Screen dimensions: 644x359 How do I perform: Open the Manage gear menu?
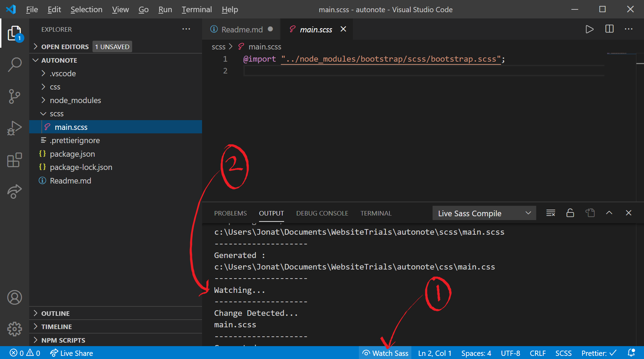(x=15, y=329)
